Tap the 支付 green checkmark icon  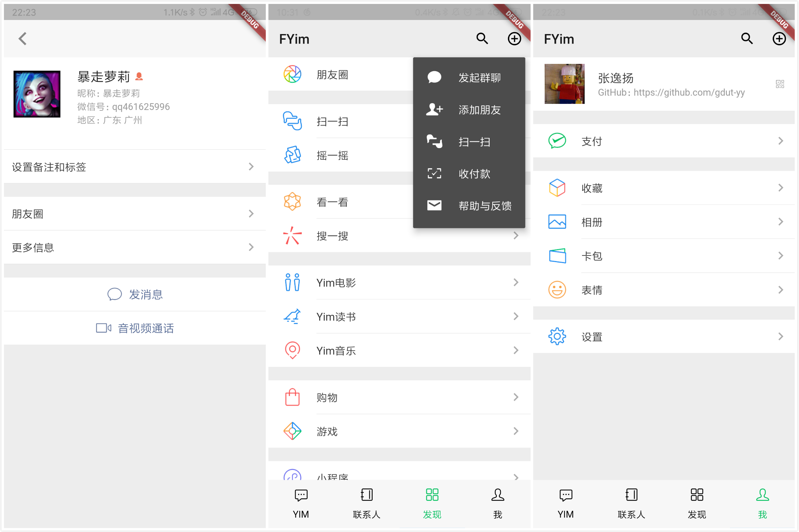click(557, 141)
